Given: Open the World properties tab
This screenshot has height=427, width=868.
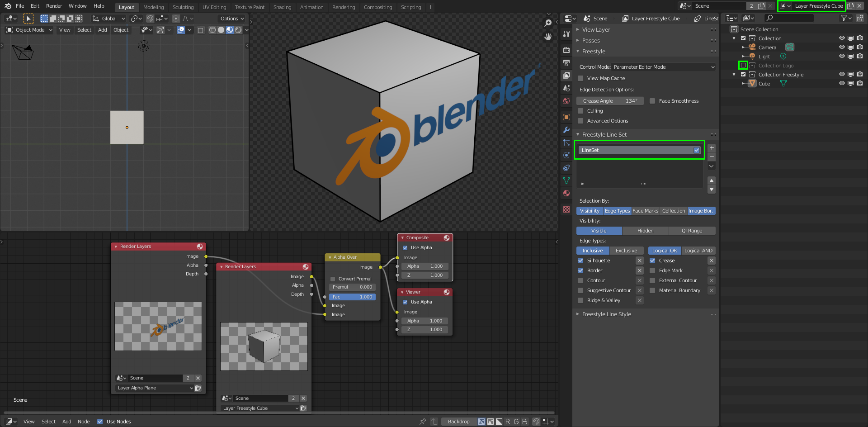Looking at the screenshot, I should point(566,101).
